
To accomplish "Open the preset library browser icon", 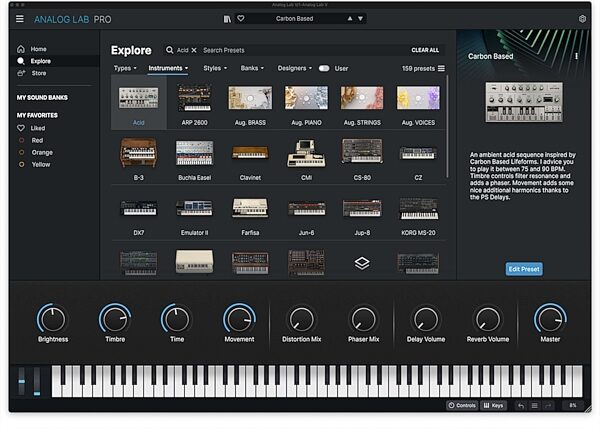I will pyautogui.click(x=227, y=19).
